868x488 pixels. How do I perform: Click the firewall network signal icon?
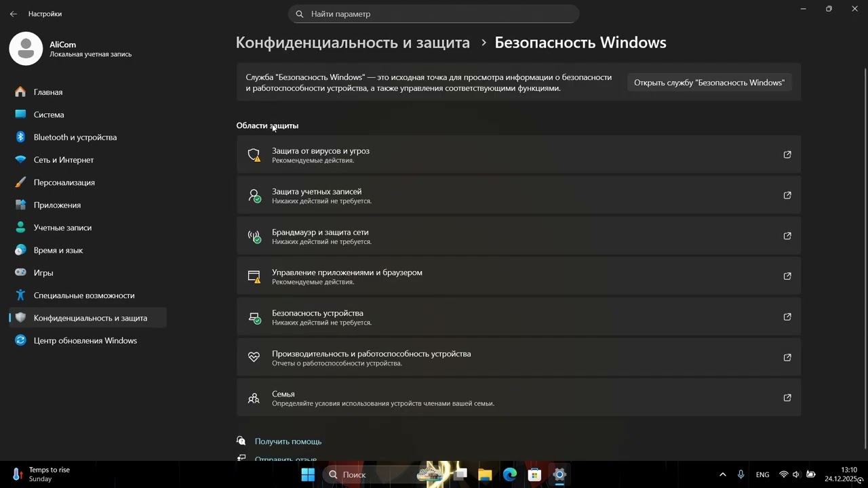pos(254,237)
